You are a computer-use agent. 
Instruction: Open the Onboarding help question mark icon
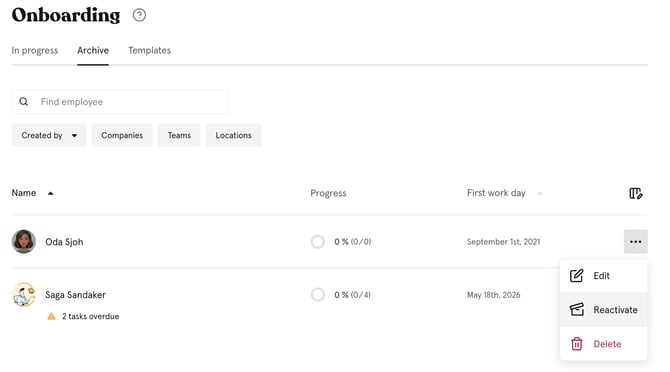139,15
